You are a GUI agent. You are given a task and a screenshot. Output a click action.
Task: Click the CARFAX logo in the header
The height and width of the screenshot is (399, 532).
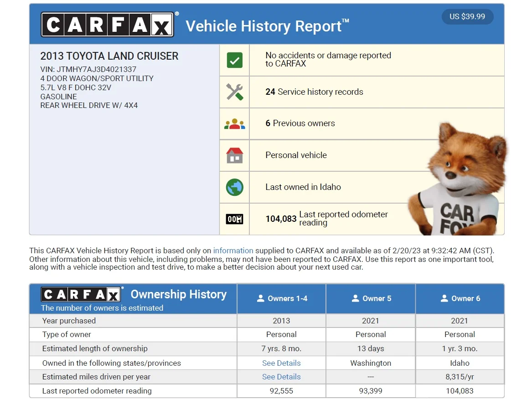pos(108,24)
